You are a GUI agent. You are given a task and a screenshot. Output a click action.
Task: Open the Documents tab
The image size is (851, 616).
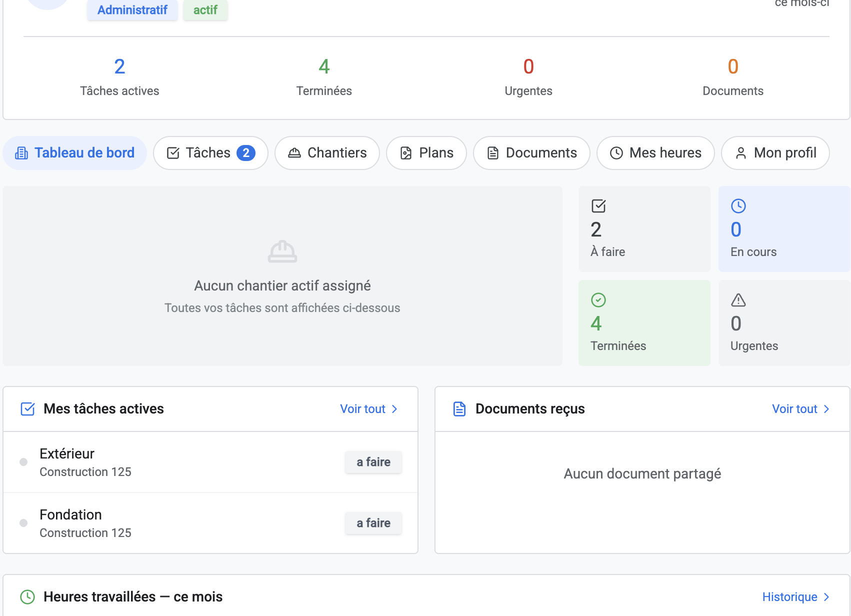(x=531, y=153)
